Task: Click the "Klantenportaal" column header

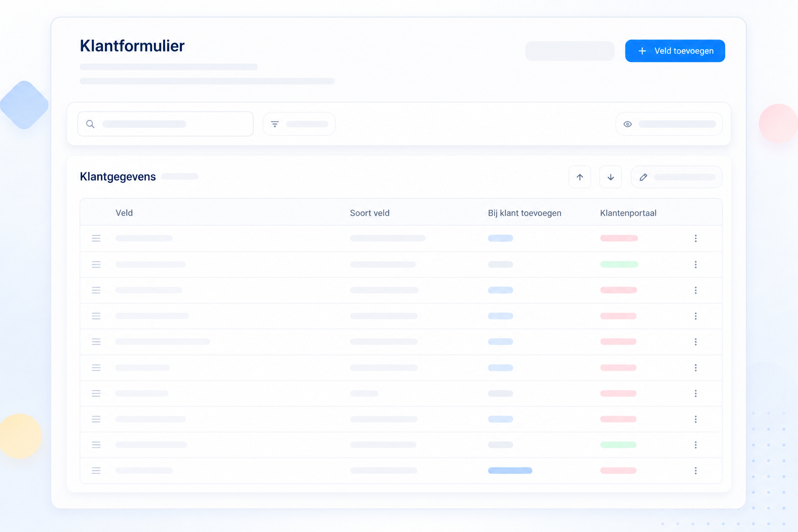Action: tap(628, 213)
